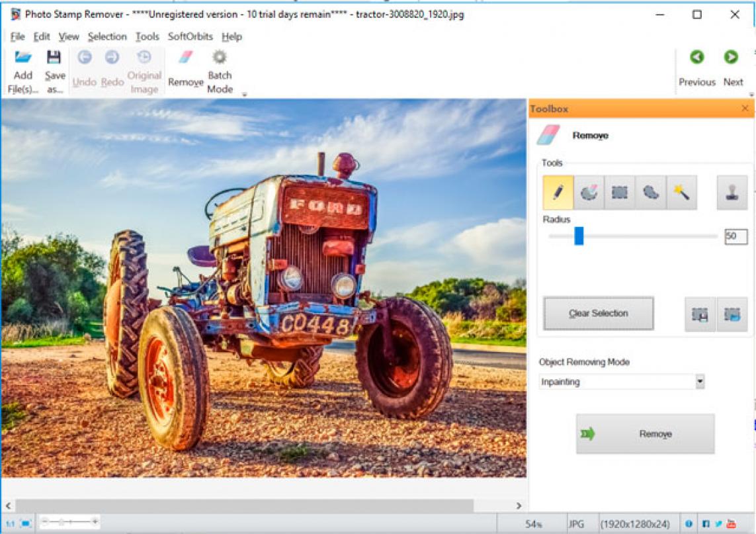Image resolution: width=756 pixels, height=534 pixels.
Task: Open the Object Removing Mode dropdown
Action: 699,382
